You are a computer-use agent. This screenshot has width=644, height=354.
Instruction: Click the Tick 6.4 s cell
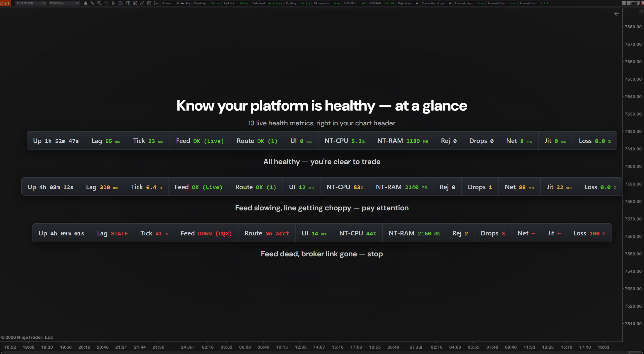pos(146,187)
